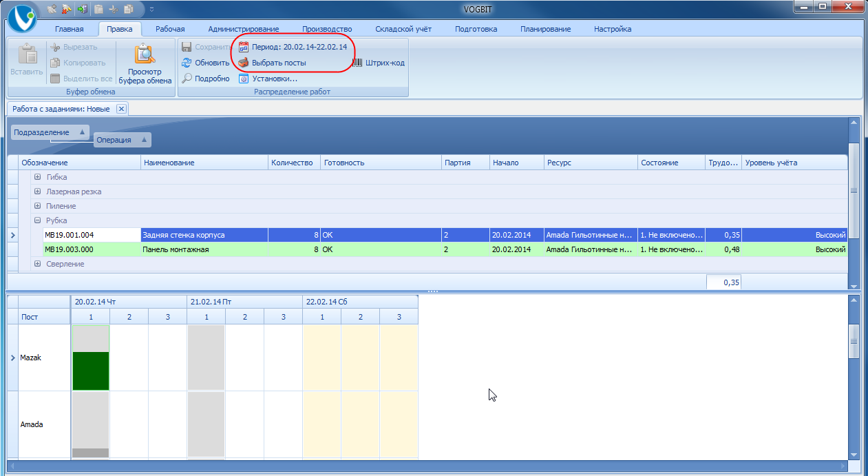Expand the Пиление group row
The height and width of the screenshot is (476, 868).
click(x=37, y=206)
